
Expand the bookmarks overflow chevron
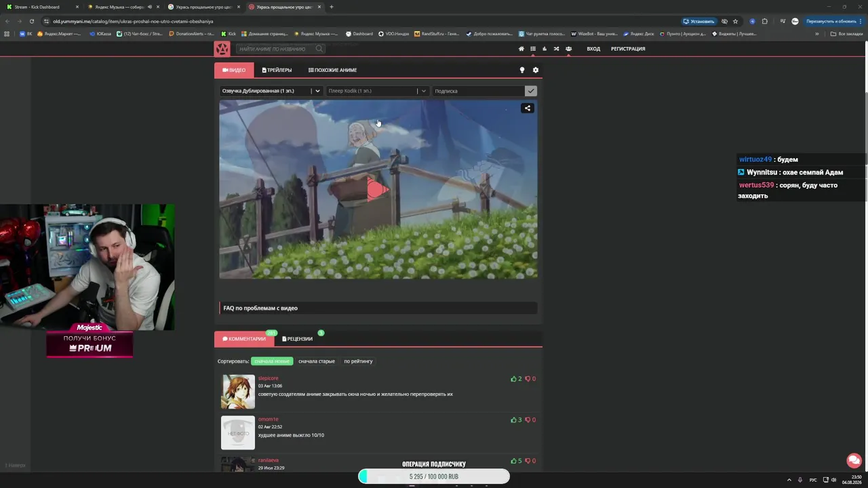[x=816, y=33]
